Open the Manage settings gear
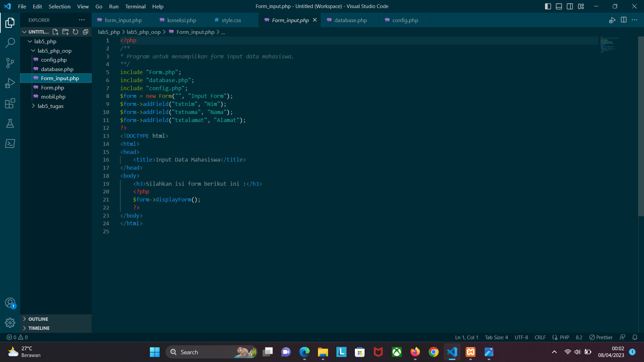The height and width of the screenshot is (362, 644). (10, 322)
